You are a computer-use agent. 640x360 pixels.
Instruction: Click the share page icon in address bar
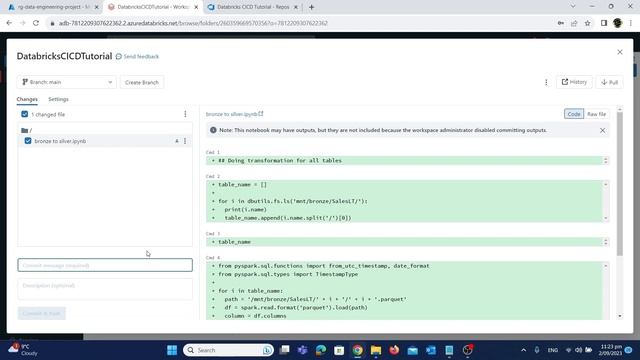[574, 23]
